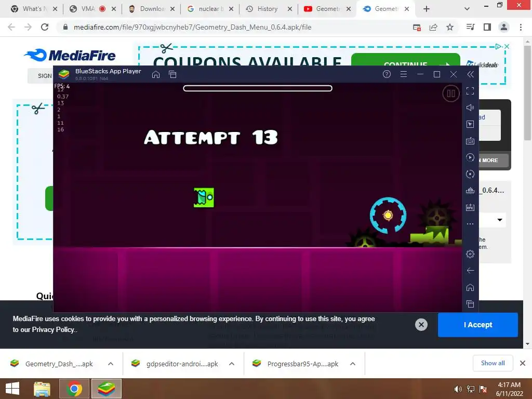Open BlueStacks hamburger menu

pos(403,74)
